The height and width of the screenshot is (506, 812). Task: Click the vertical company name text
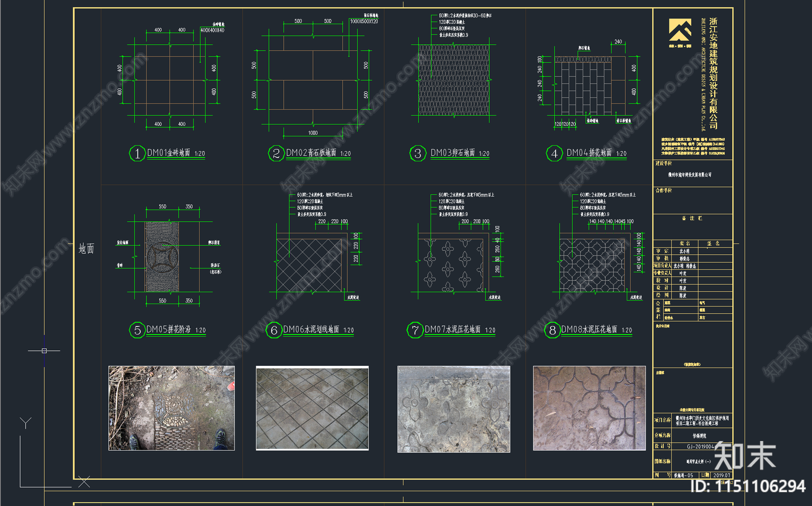pyautogui.click(x=713, y=74)
